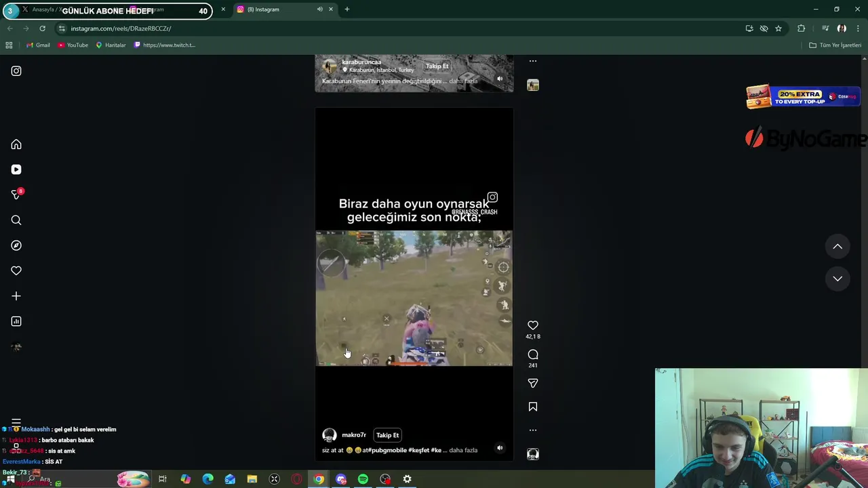Open hamburger More menu in sidebar
Viewport: 868px width, 488px height.
(x=16, y=422)
